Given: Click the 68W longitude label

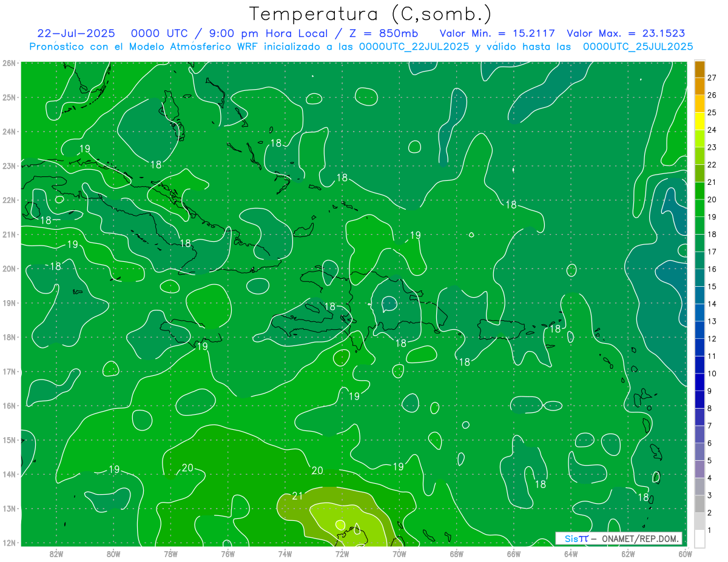Looking at the screenshot, I should click(x=457, y=554).
